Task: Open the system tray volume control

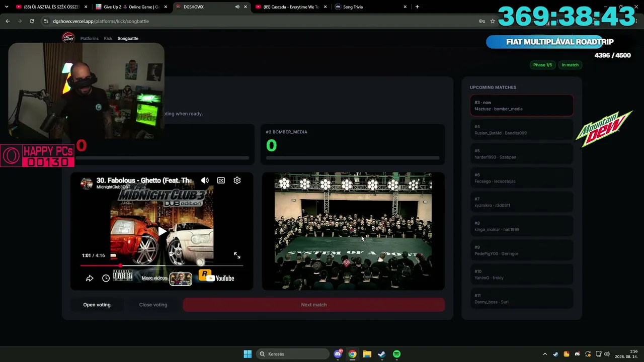Action: pos(607,354)
